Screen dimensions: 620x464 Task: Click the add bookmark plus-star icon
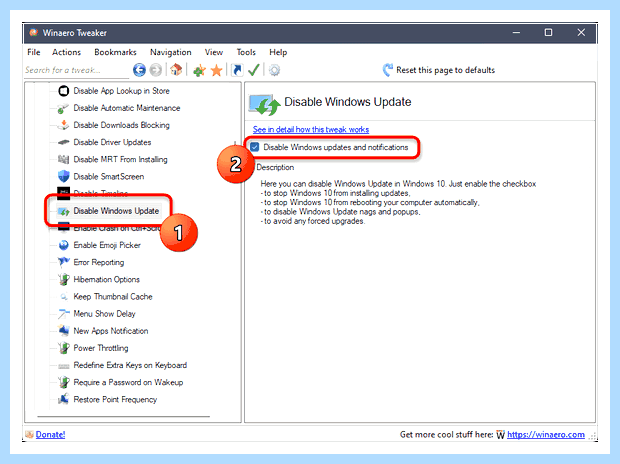coord(199,70)
